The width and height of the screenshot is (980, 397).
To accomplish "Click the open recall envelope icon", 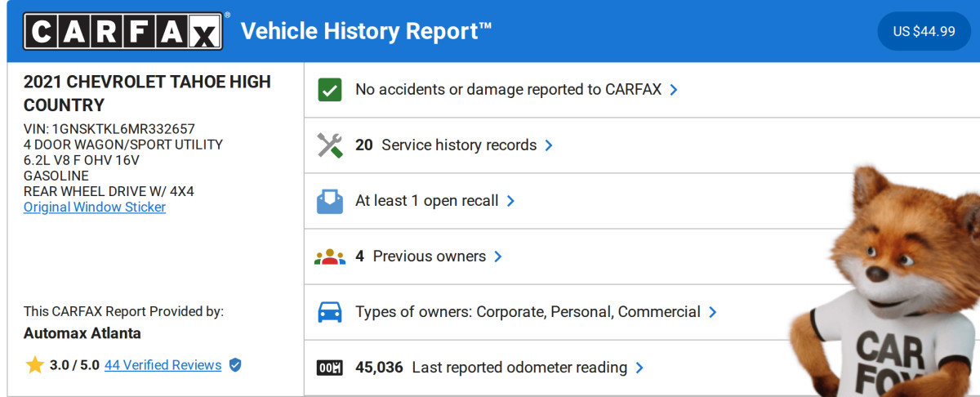I will [330, 201].
